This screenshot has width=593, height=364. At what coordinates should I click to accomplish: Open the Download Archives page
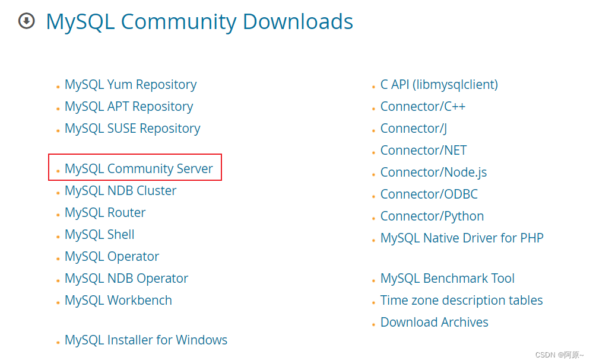[434, 322]
